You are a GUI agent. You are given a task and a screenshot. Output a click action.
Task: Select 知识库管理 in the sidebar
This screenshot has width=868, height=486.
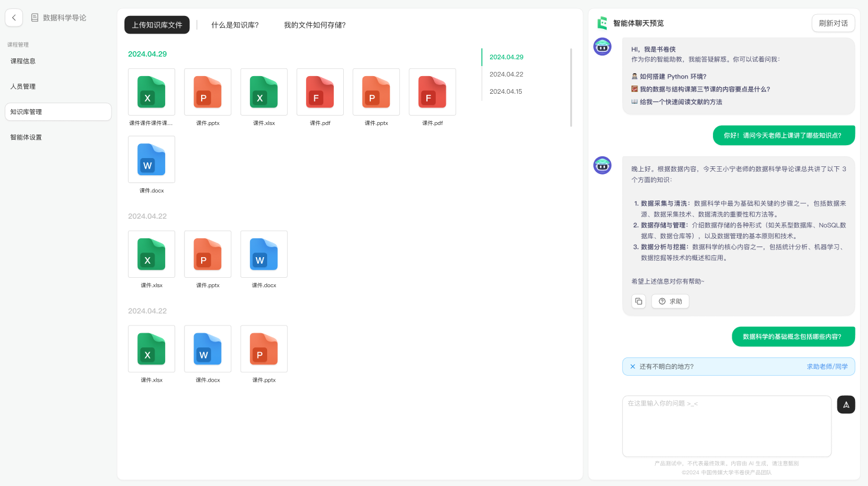[58, 112]
